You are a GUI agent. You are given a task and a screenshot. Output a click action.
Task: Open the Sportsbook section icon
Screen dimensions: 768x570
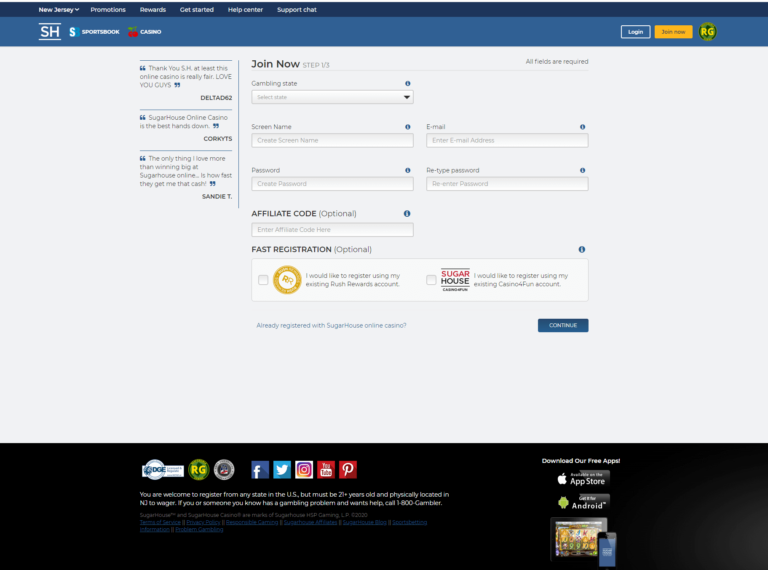point(74,32)
